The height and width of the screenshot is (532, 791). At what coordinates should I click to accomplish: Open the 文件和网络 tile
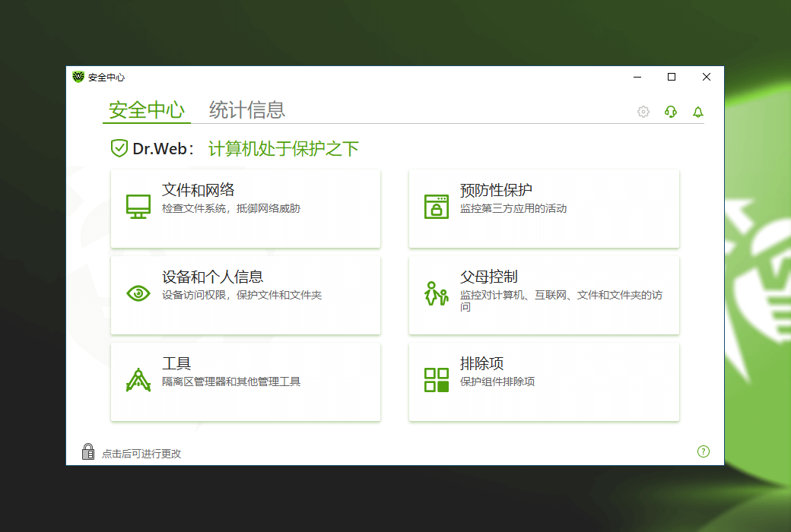[x=245, y=208]
